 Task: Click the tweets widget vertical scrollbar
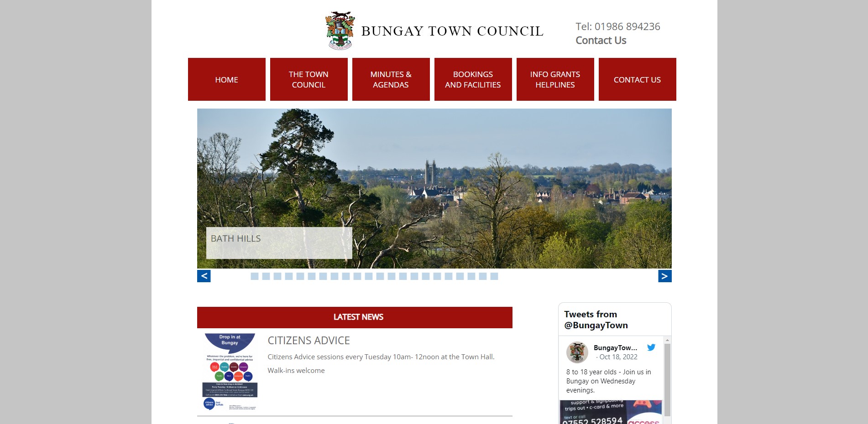(667, 380)
